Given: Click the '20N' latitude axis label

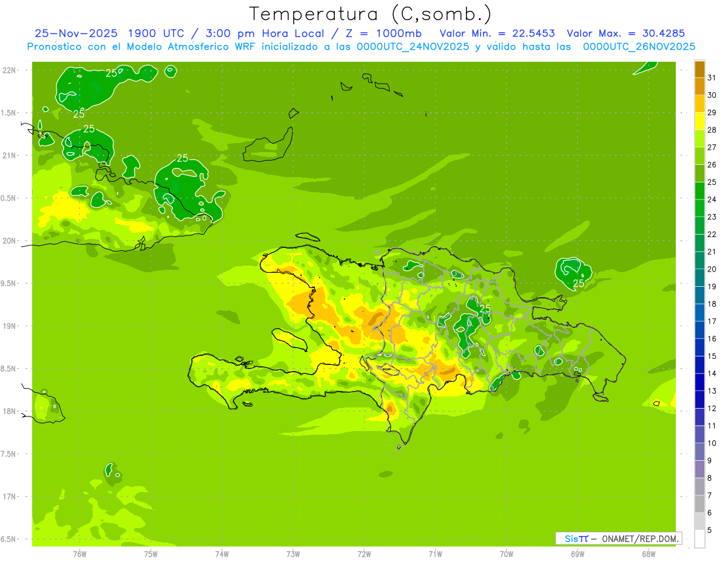Looking at the screenshot, I should (10, 241).
